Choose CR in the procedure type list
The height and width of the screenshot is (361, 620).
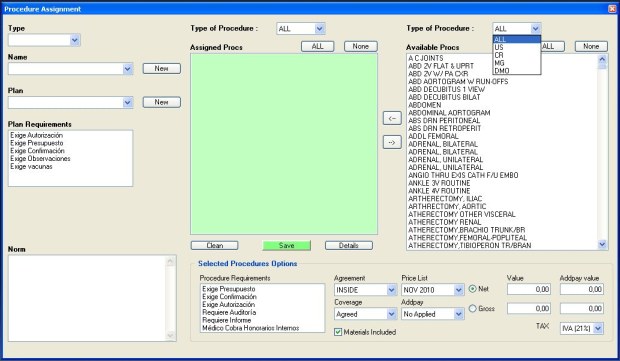coord(516,55)
